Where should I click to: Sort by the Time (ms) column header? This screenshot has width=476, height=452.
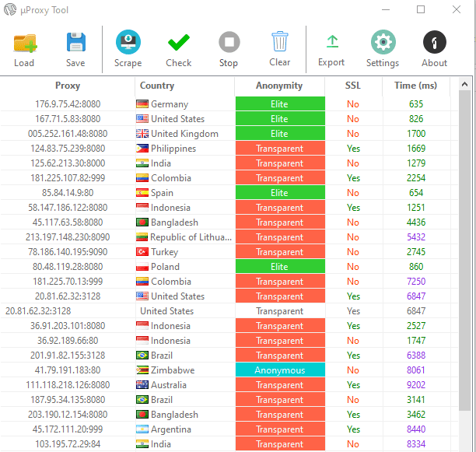(416, 86)
